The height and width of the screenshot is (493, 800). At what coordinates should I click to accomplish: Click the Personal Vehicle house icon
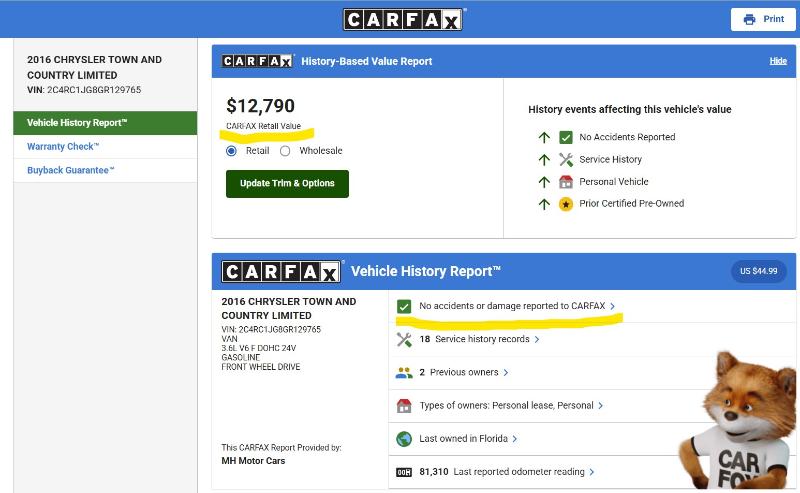566,182
